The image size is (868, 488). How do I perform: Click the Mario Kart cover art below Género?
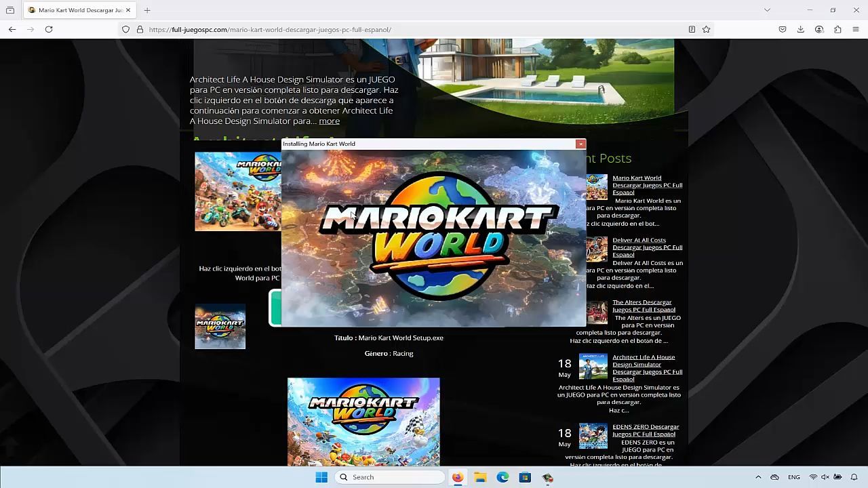tap(363, 422)
